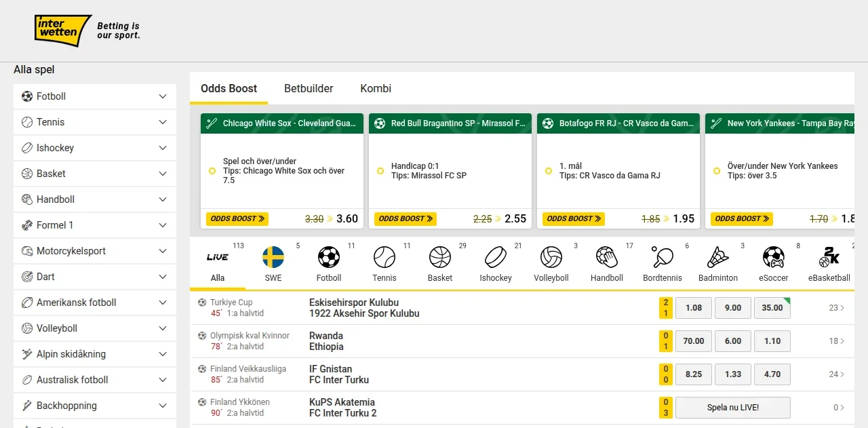Viewport: 868px width, 428px height.
Task: Open the Red Bull Bragantino - Mirassol card header
Action: [x=450, y=123]
